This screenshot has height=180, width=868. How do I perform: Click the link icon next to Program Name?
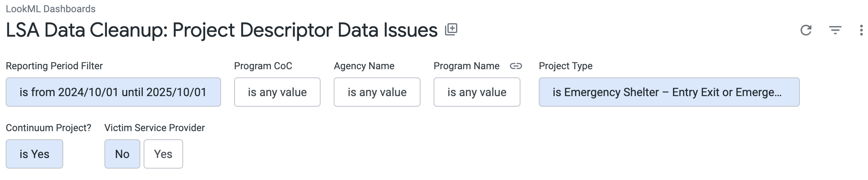click(516, 66)
